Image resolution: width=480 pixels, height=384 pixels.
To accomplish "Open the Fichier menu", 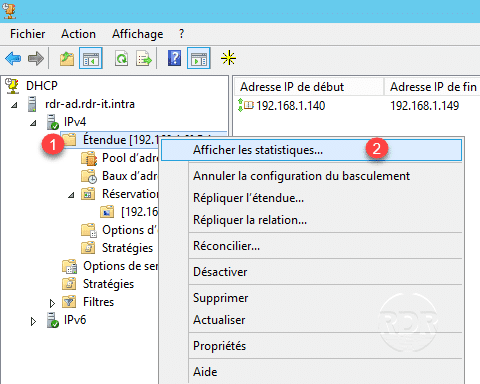I will [28, 34].
